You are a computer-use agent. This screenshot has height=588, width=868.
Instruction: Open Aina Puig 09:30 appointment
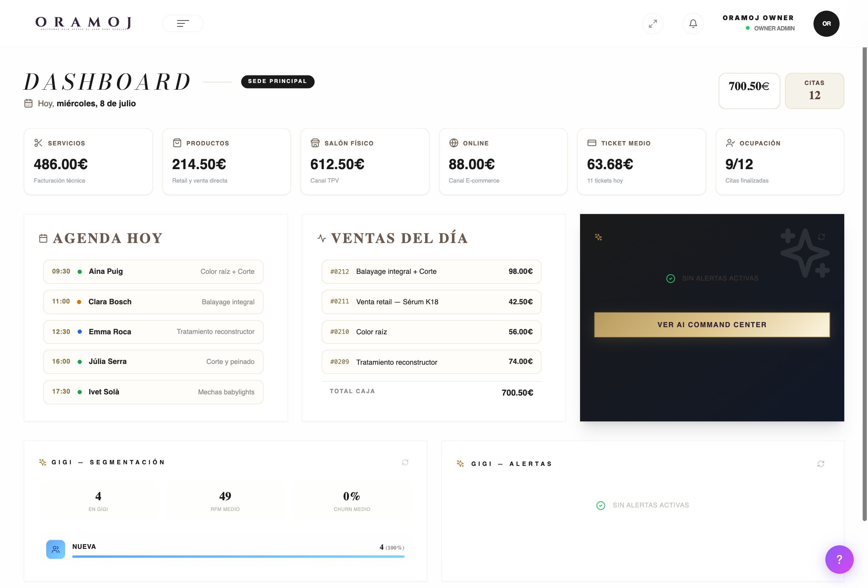[153, 271]
